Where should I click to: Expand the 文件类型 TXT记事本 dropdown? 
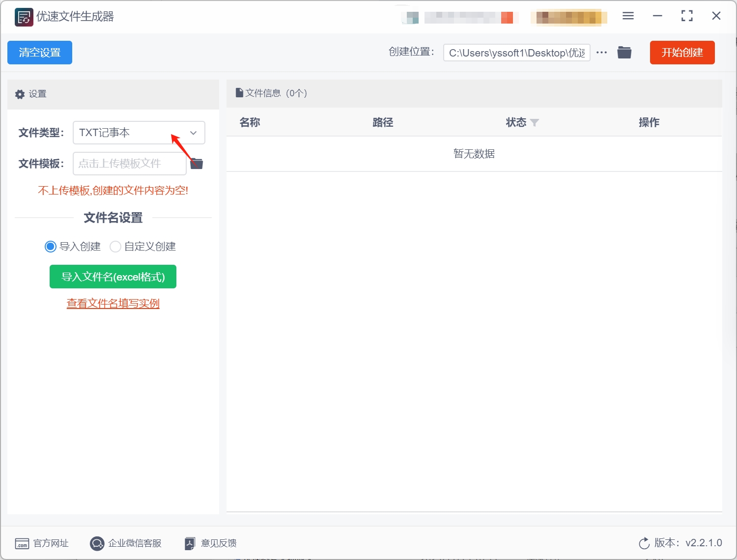139,133
